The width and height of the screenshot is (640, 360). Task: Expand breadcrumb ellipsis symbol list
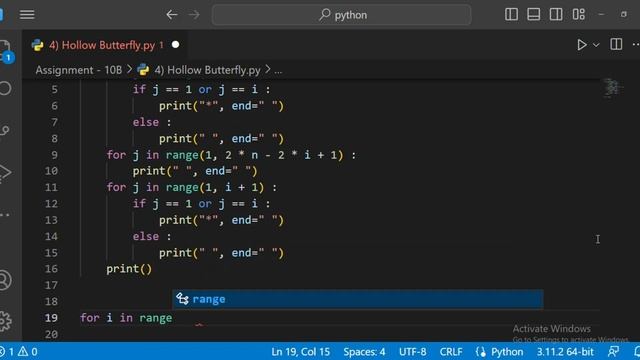(x=278, y=71)
